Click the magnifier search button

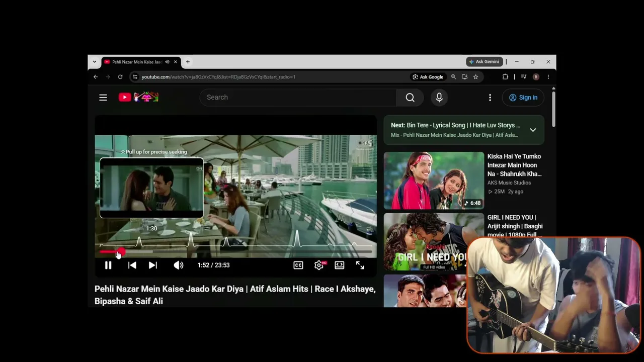(410, 98)
